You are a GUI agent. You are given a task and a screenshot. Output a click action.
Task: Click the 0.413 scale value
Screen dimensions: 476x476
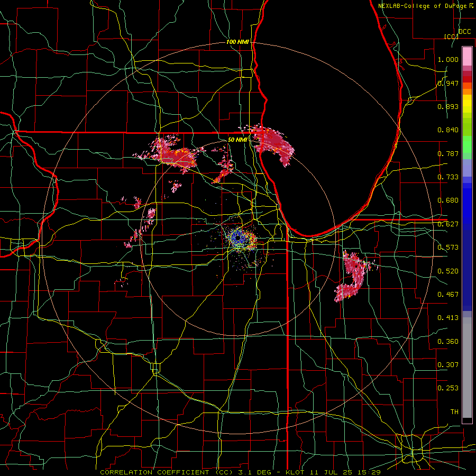[x=448, y=318]
